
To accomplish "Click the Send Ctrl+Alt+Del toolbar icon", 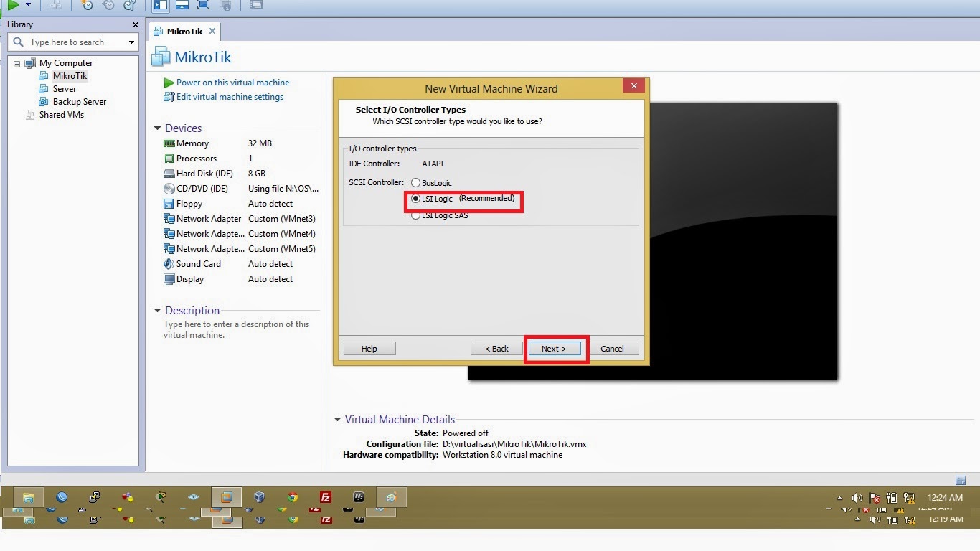I will [55, 5].
